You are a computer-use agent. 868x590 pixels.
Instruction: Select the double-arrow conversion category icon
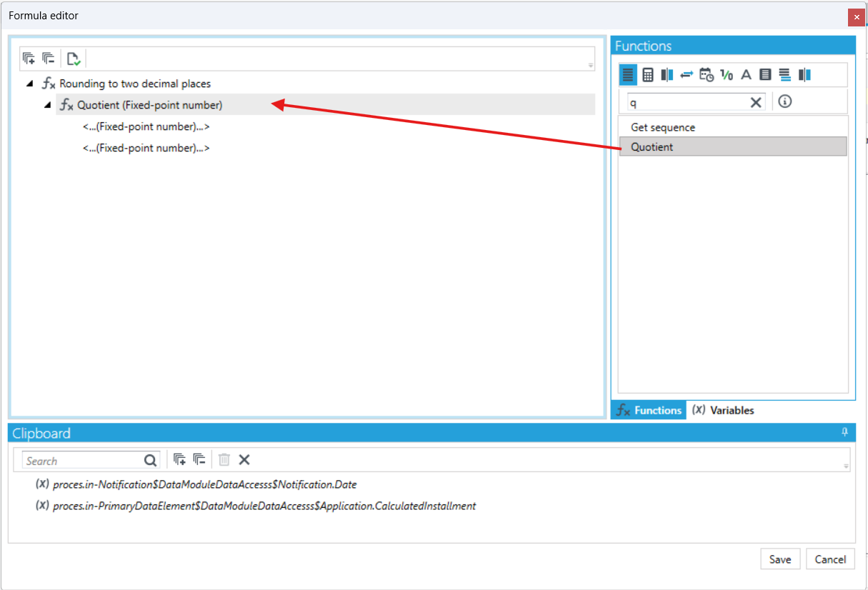pyautogui.click(x=687, y=74)
